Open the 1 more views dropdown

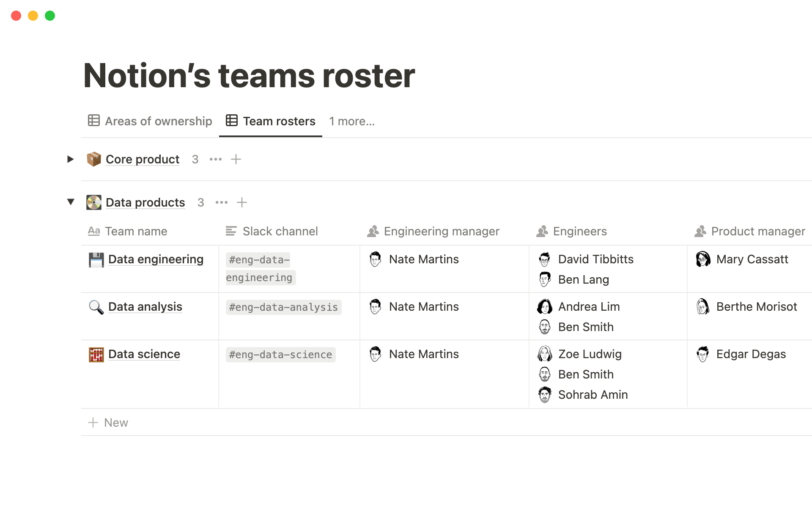click(352, 121)
